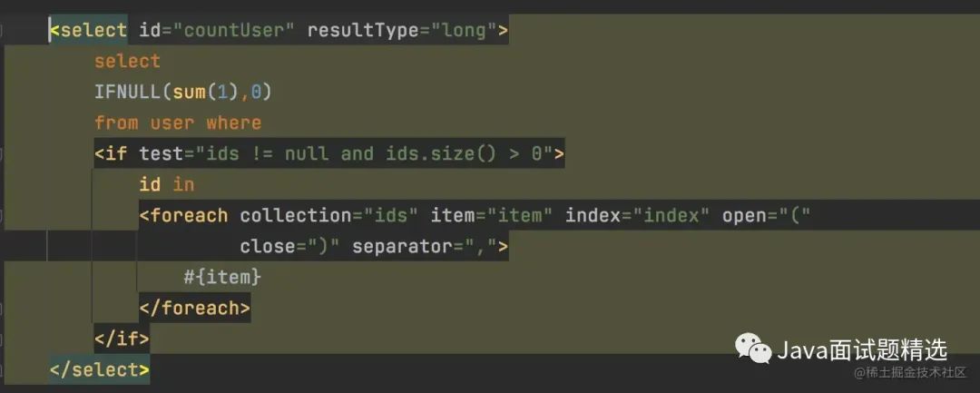Click the closing </if> tag
The image size is (980, 393).
click(122, 339)
